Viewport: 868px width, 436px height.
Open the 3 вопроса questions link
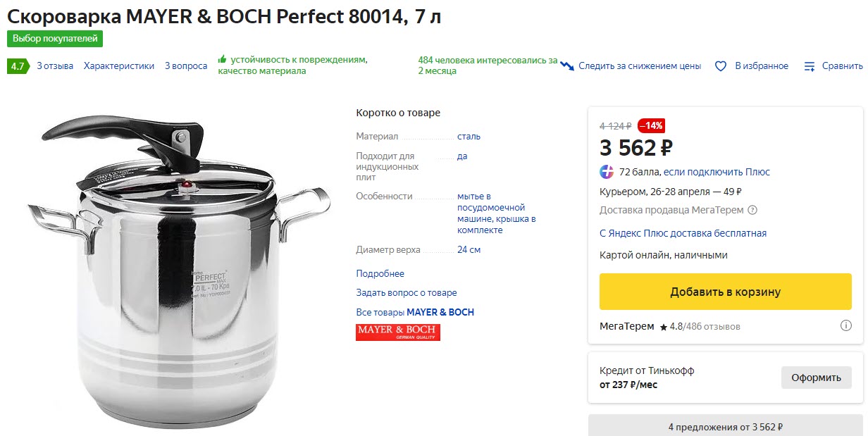pyautogui.click(x=186, y=66)
